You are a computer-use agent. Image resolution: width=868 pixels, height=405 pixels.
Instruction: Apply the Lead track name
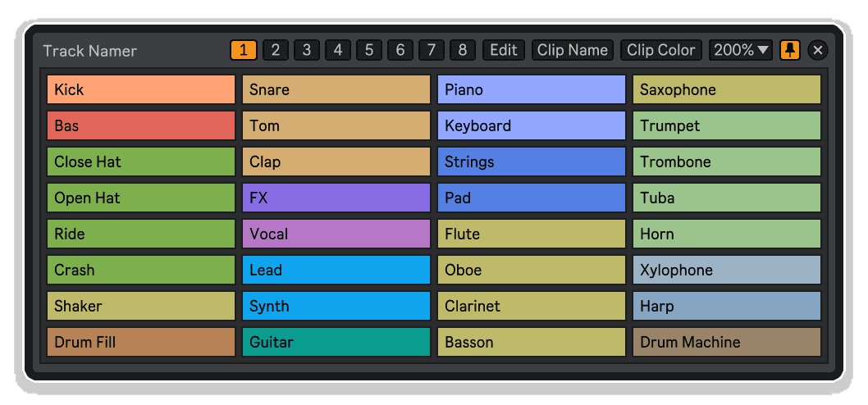pos(336,270)
